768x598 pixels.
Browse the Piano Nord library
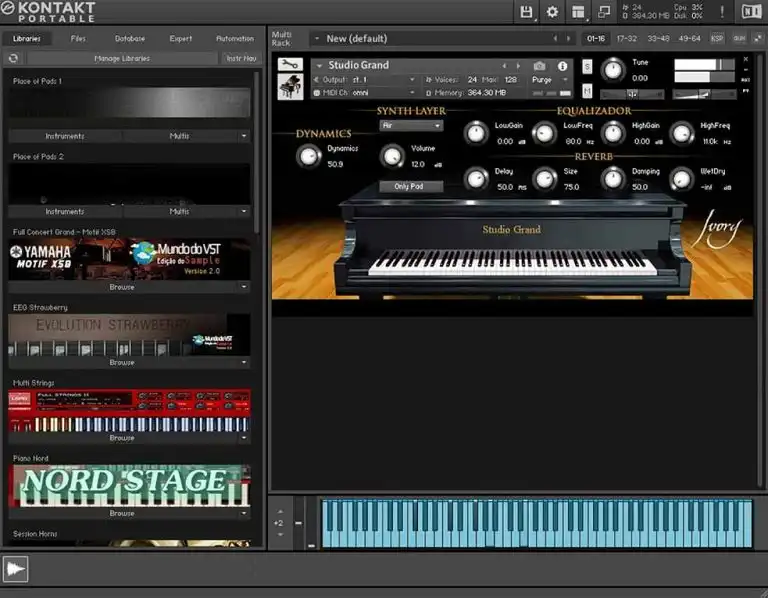122,513
